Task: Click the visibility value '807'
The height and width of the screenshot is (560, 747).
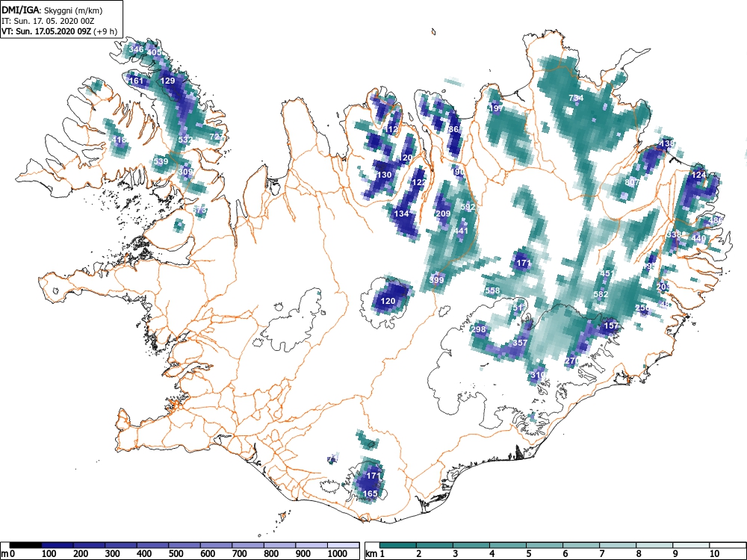Action: [x=632, y=182]
